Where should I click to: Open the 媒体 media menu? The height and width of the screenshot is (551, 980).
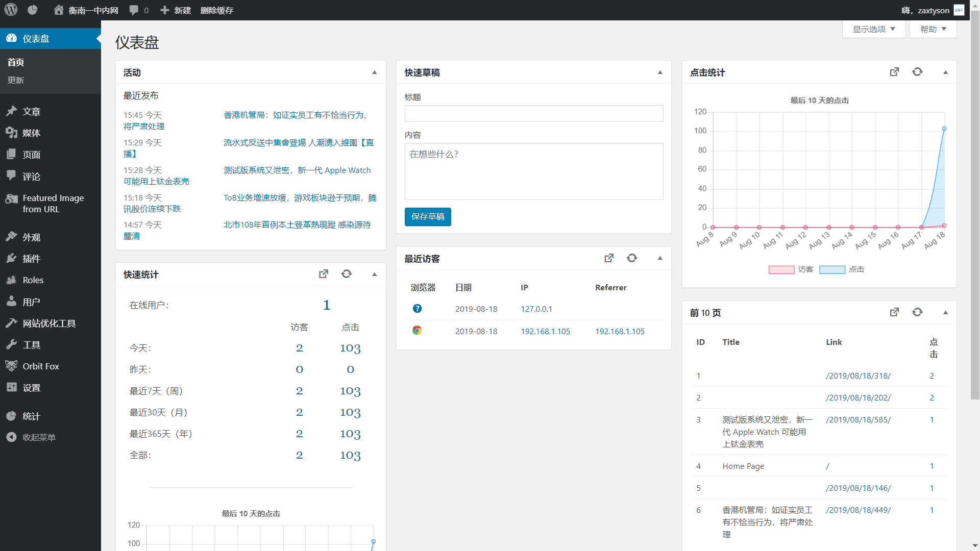(31, 133)
